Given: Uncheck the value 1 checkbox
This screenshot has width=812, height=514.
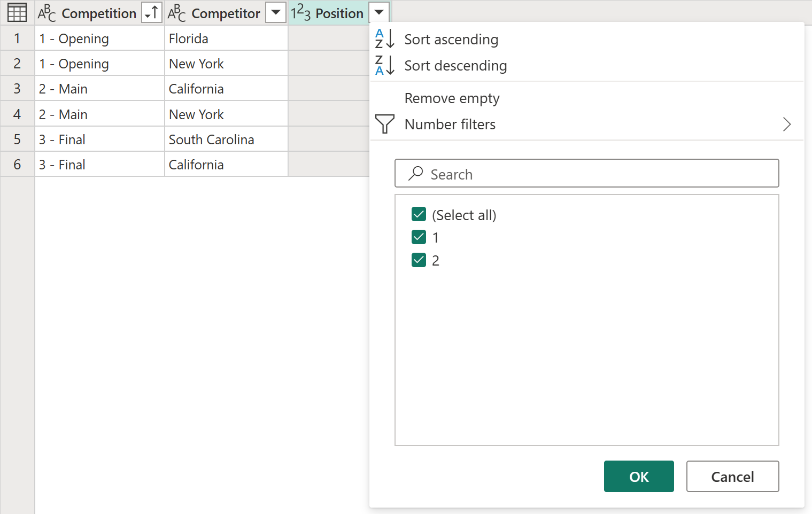Looking at the screenshot, I should (419, 237).
